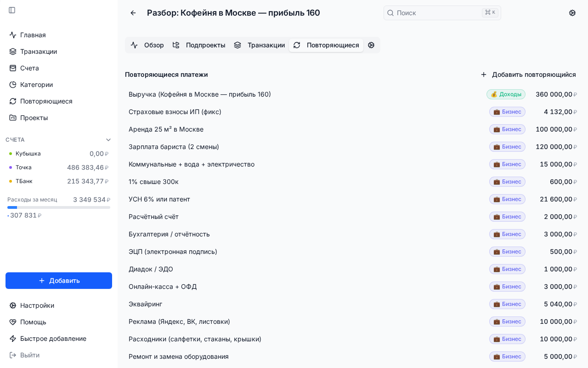This screenshot has height=368, width=588.
Task: Open settings via the gear icon top-right
Action: pos(572,13)
